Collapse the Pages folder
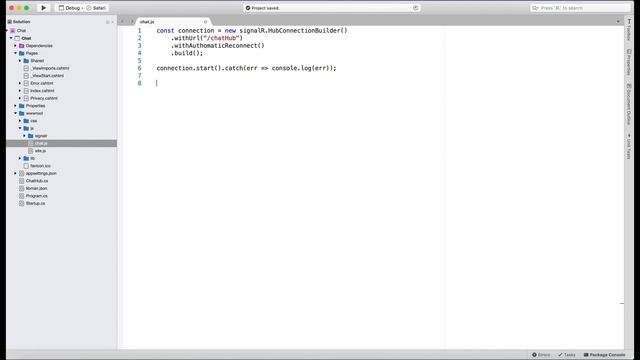The height and width of the screenshot is (360, 640). tap(16, 53)
